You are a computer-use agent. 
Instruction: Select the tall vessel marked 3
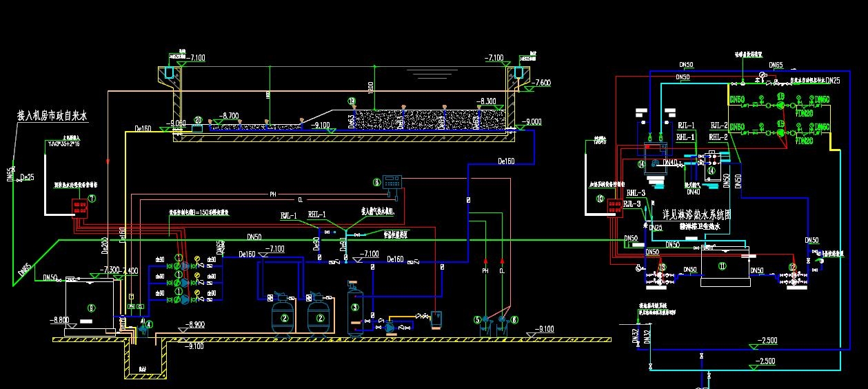coord(356,309)
